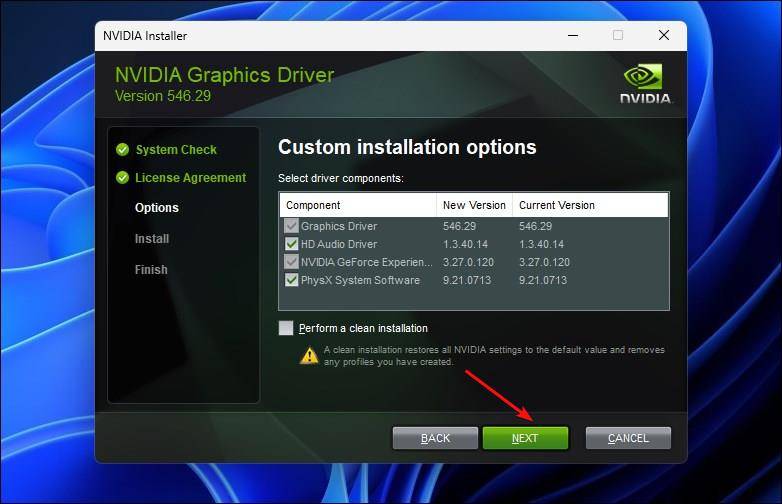
Task: Click the Component column header
Action: click(x=358, y=205)
